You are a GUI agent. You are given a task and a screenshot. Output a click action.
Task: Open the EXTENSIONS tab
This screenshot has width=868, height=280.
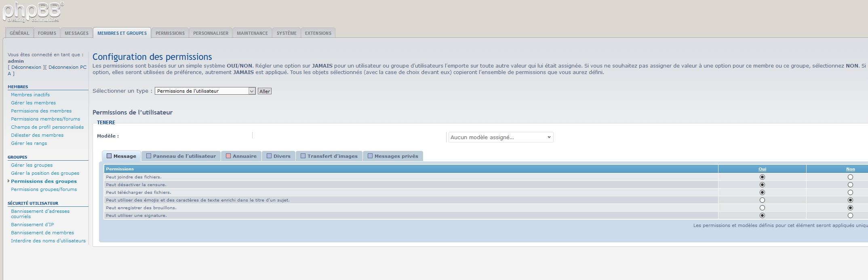318,33
